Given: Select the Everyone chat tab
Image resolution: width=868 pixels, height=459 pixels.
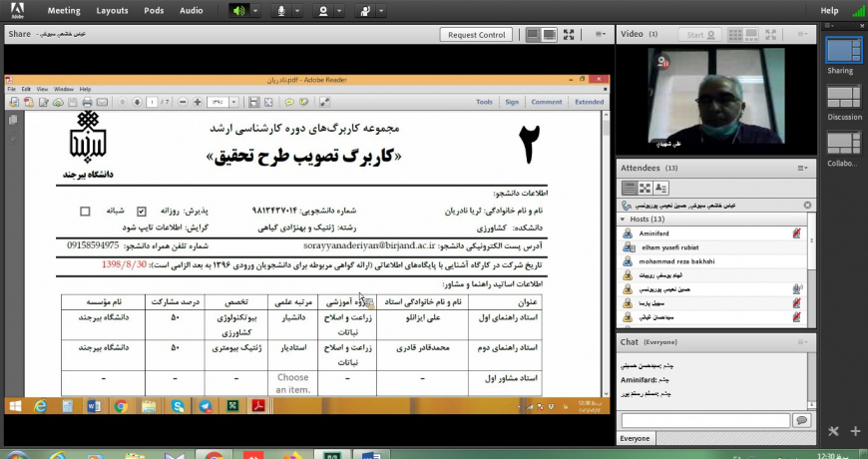Looking at the screenshot, I should pos(635,438).
